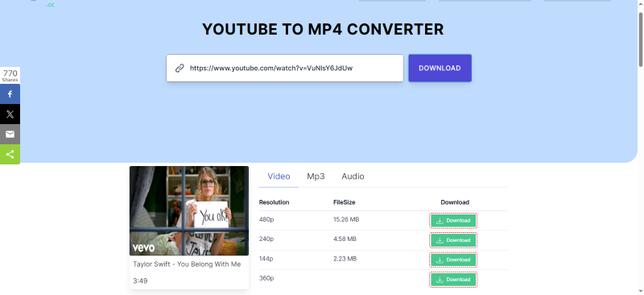Click the 3:49 video duration text
This screenshot has height=295, width=644.
point(140,281)
